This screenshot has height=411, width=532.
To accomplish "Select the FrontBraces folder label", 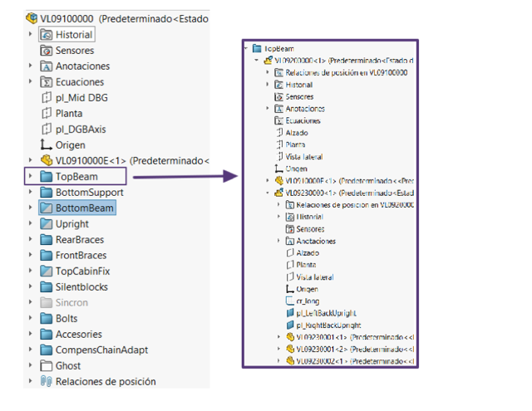I will point(81,256).
